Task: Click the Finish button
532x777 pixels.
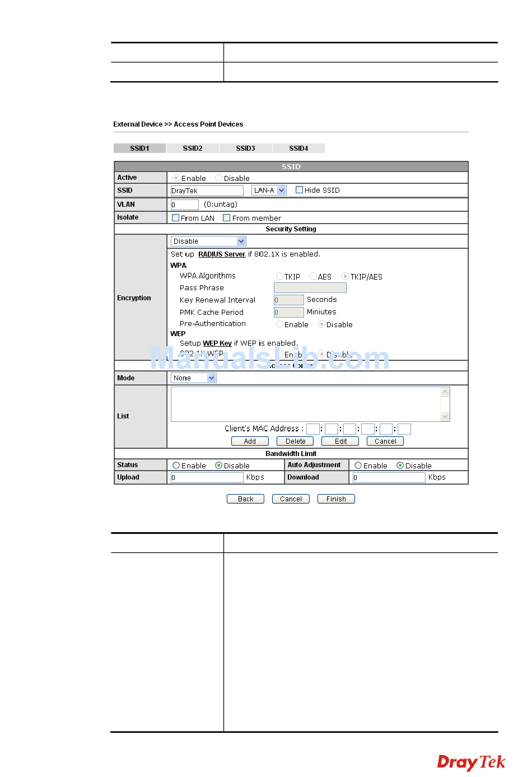Action: [x=336, y=499]
